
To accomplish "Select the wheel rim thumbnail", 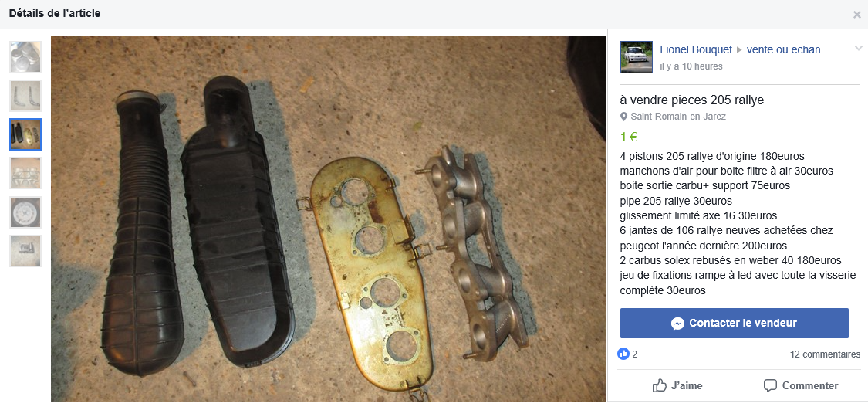I will [25, 212].
